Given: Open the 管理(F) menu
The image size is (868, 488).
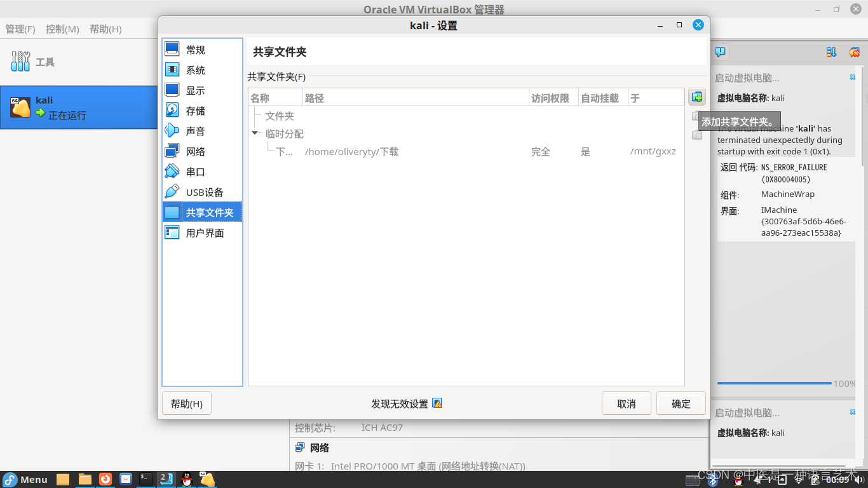Looking at the screenshot, I should click(20, 29).
